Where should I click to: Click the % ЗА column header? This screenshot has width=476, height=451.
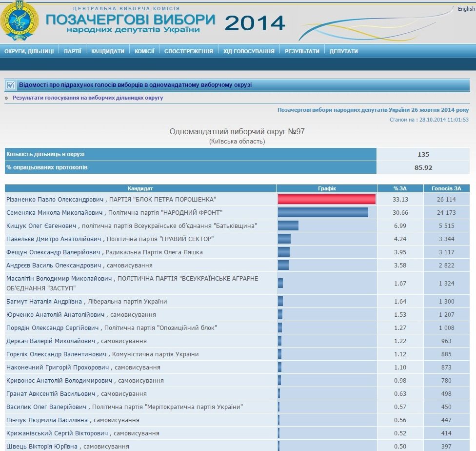(400, 188)
